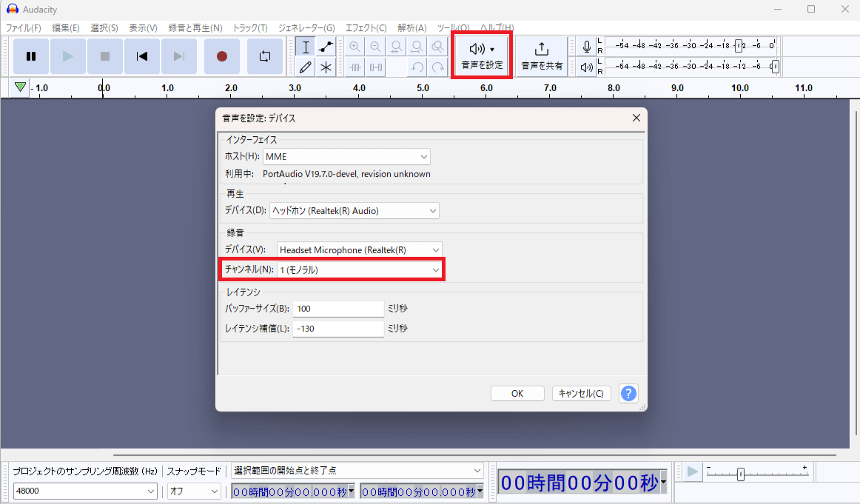
Task: Close the 音声を設定 dialog with X
Action: point(636,118)
